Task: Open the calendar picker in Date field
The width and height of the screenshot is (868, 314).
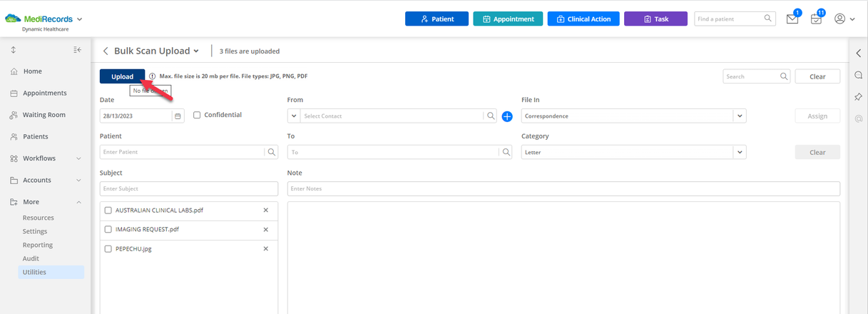Action: [178, 116]
